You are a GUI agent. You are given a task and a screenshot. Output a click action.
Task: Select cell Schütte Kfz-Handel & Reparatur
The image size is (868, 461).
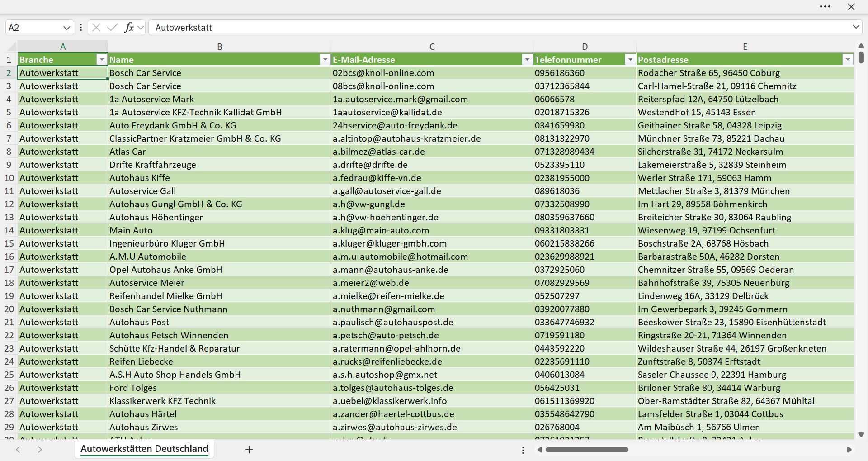click(x=220, y=348)
